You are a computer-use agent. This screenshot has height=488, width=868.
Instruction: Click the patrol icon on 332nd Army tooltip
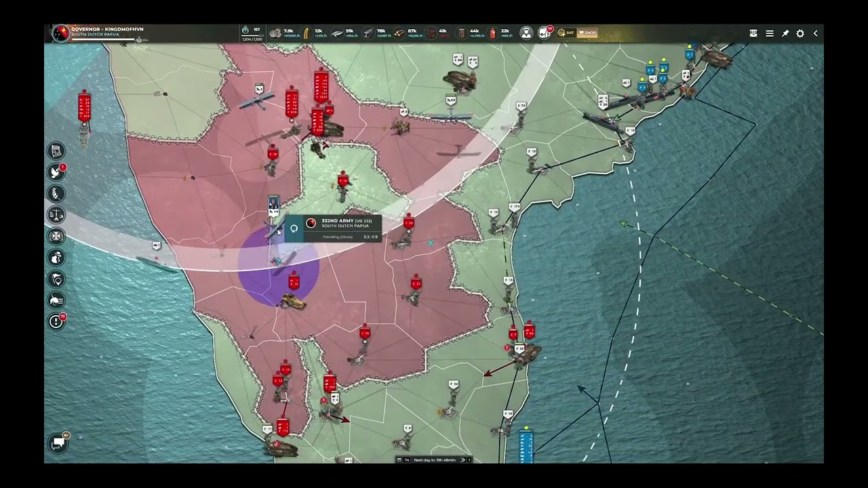(294, 228)
